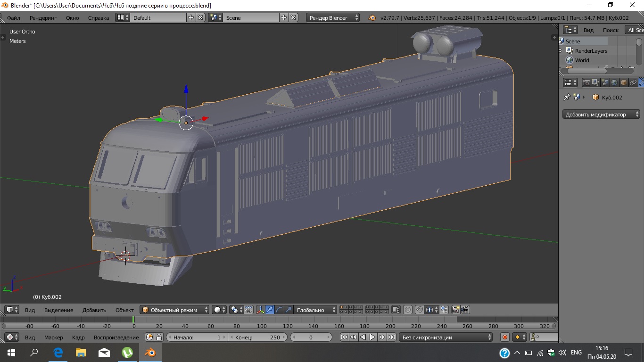Screen dimensions: 644x362
Task: Click the Конец end frame field
Action: (x=258, y=337)
